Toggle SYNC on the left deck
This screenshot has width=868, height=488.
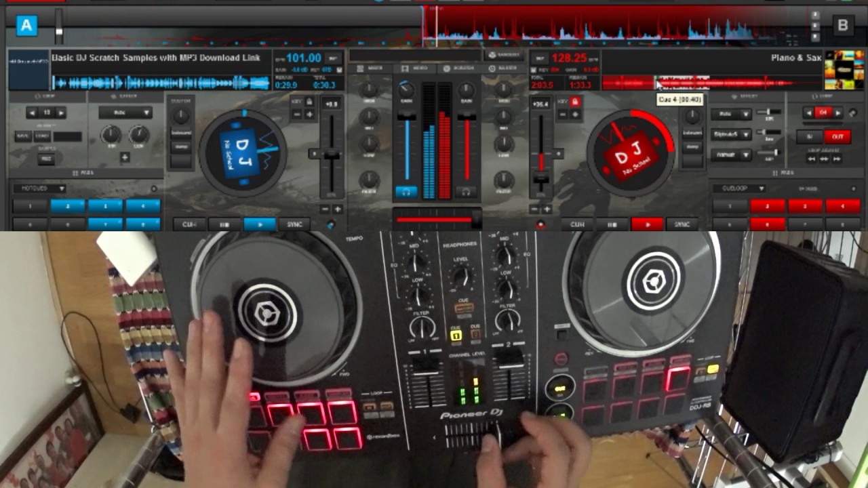coord(295,224)
